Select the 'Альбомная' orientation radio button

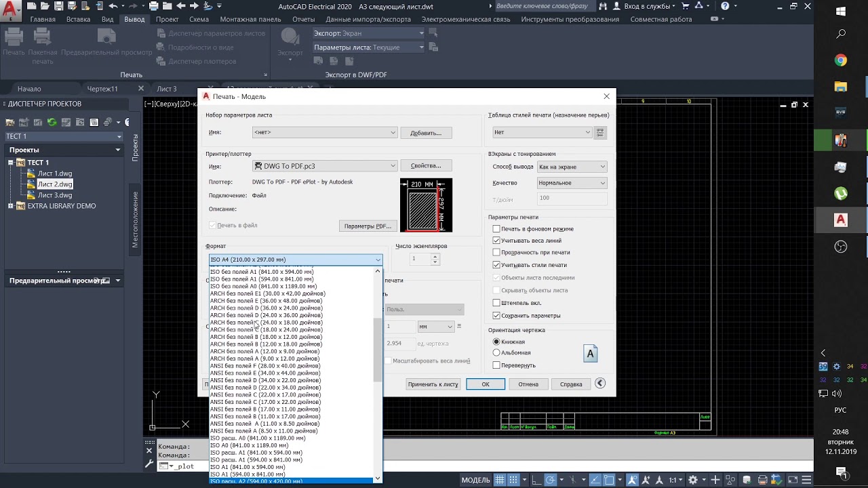(496, 353)
